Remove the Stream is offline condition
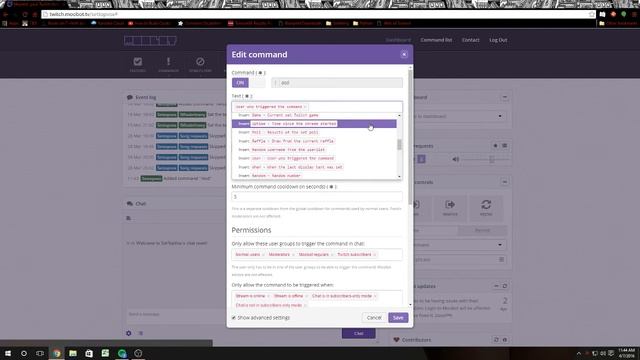Viewport: 640px width, 360px height. coord(306,296)
